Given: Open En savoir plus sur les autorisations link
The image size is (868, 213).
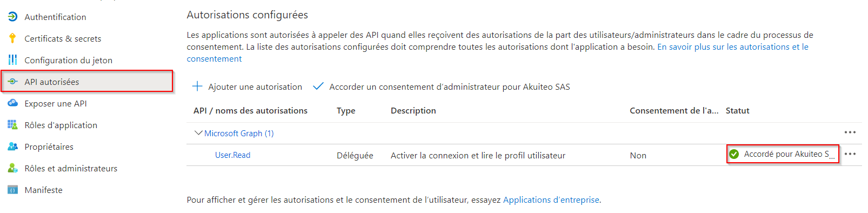Looking at the screenshot, I should pyautogui.click(x=498, y=52).
